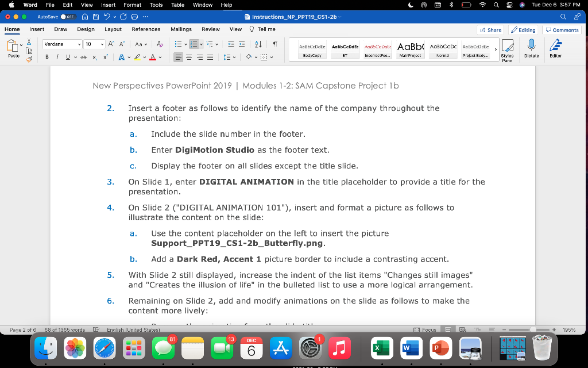Select Justify paragraph alignment

[210, 57]
